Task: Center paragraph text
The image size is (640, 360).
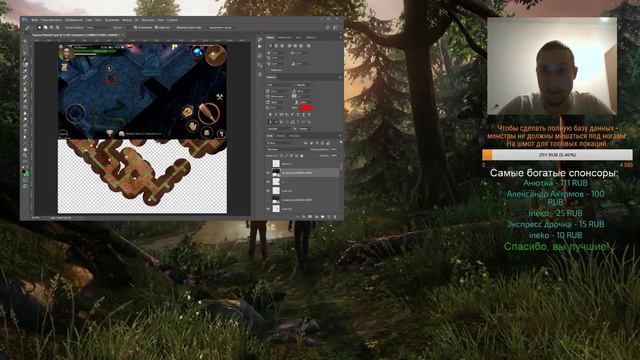Action: coord(276,46)
